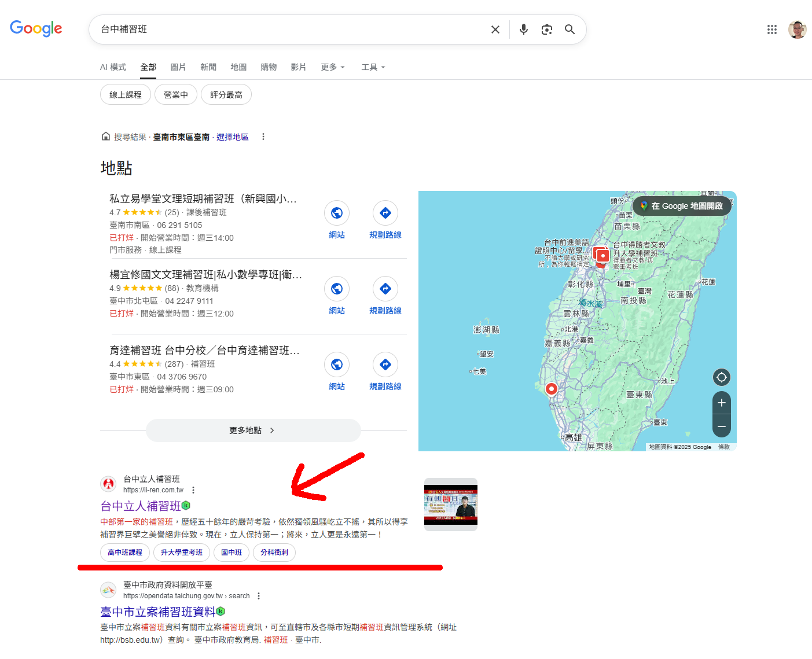Enable the 線上課程 filter chip
Viewport: 812px width, 659px height.
click(125, 94)
